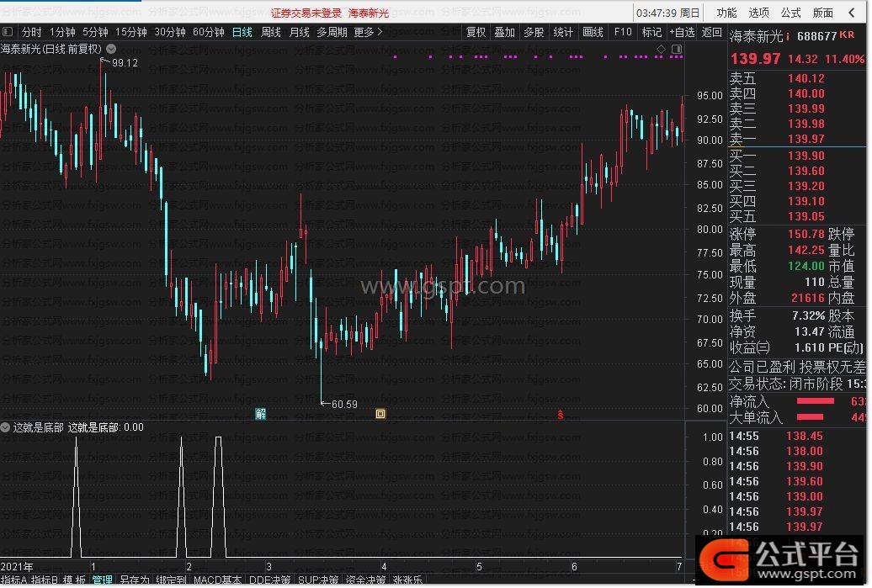Open the 公式 menu
This screenshot has height=588, width=872.
pos(791,13)
